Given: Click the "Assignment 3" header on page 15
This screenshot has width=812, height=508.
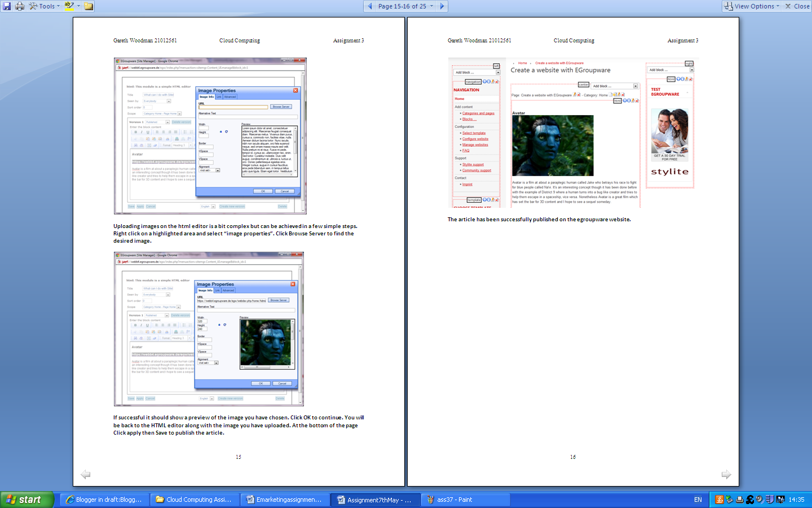Looking at the screenshot, I should [348, 41].
